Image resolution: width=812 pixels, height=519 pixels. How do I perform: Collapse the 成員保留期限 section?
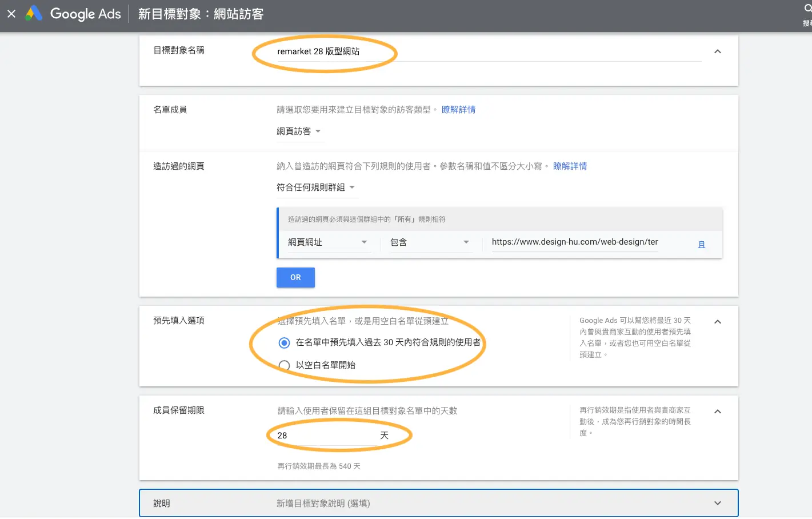pyautogui.click(x=718, y=412)
